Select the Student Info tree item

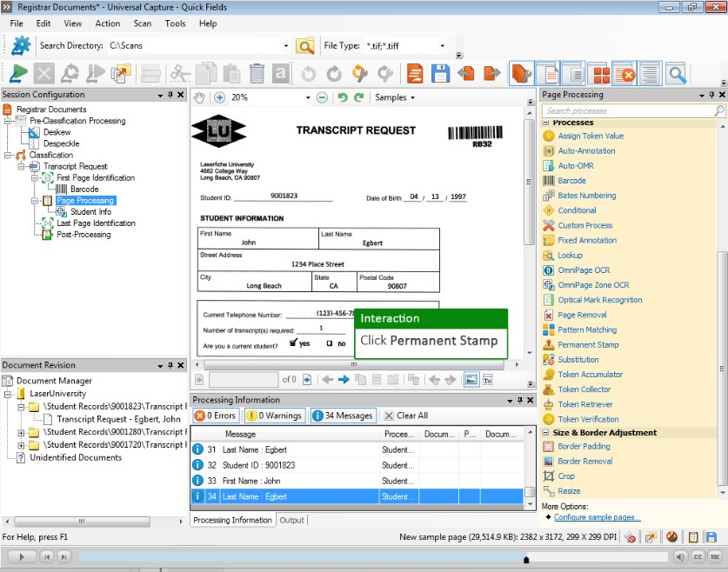tap(90, 212)
